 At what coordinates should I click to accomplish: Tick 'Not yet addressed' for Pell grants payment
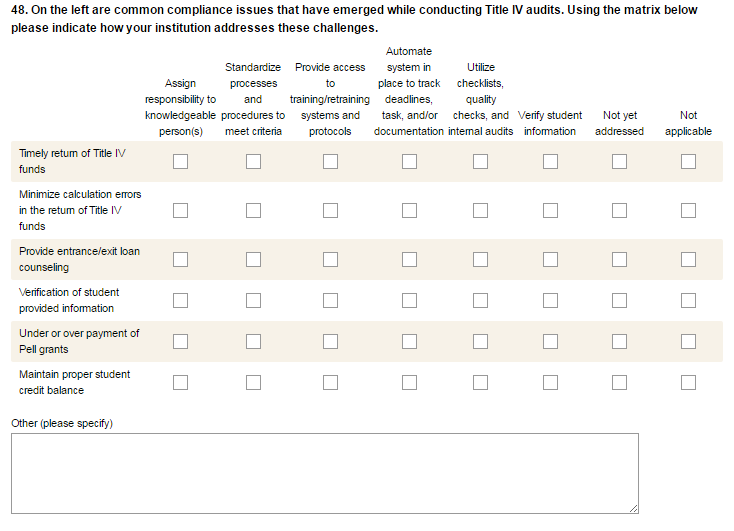pos(619,341)
